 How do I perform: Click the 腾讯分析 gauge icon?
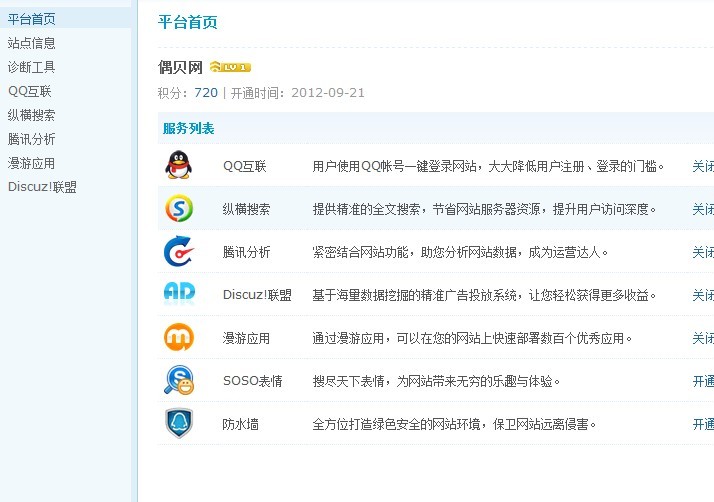click(178, 251)
